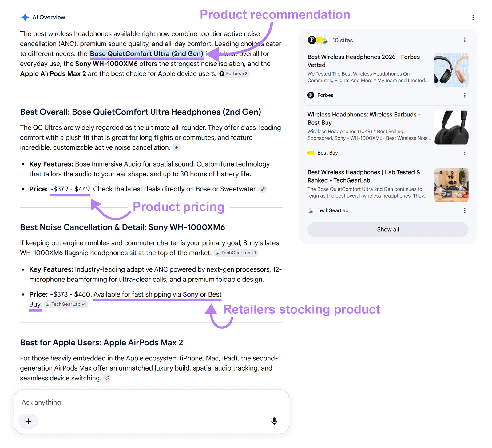Click the link icon after active noise cancellation paragraph

[x=177, y=147]
